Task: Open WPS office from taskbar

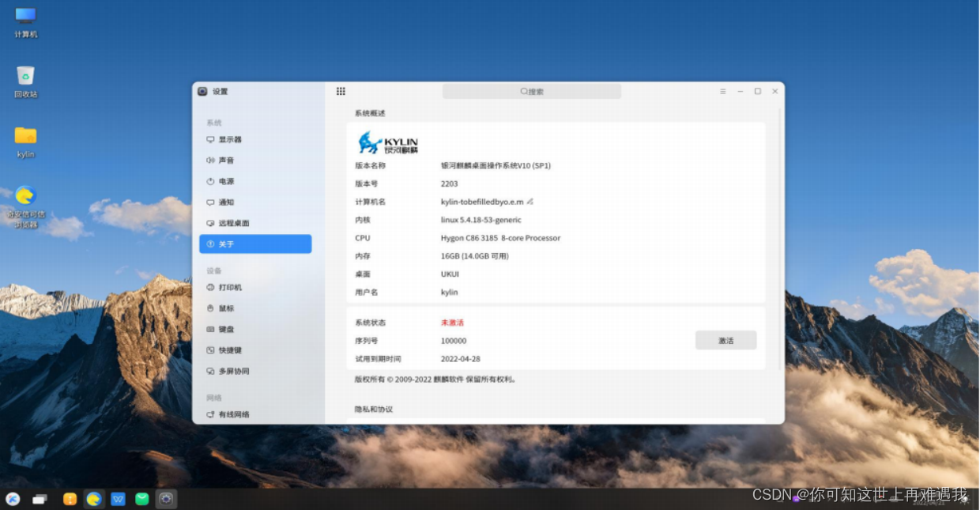Action: click(118, 499)
